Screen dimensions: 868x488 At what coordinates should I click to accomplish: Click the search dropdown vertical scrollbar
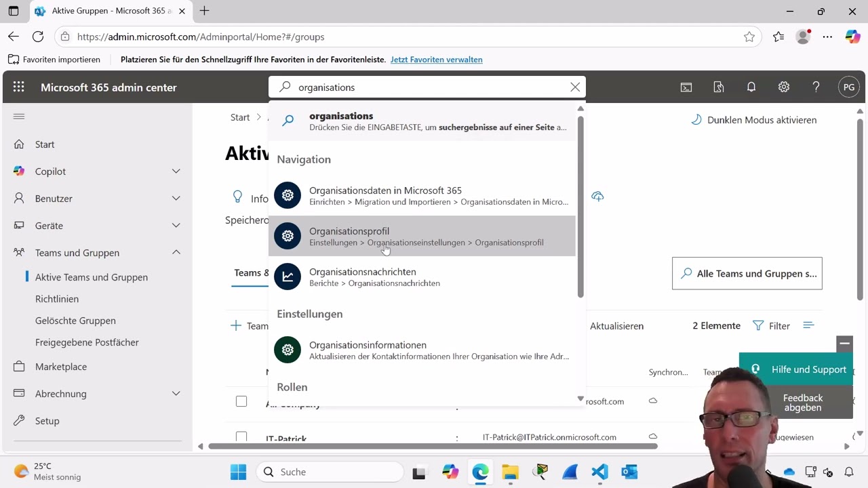pyautogui.click(x=580, y=207)
